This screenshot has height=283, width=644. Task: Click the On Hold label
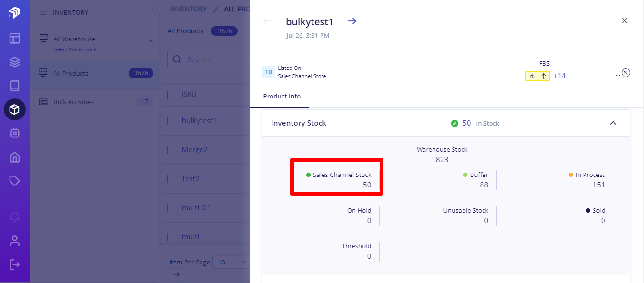point(359,211)
